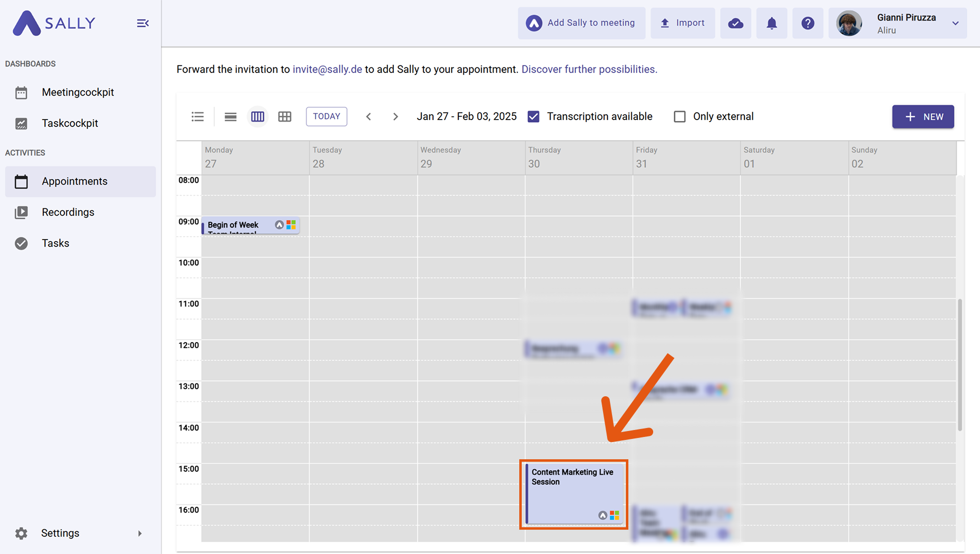
Task: Click the cloud sync icon
Action: (x=735, y=23)
